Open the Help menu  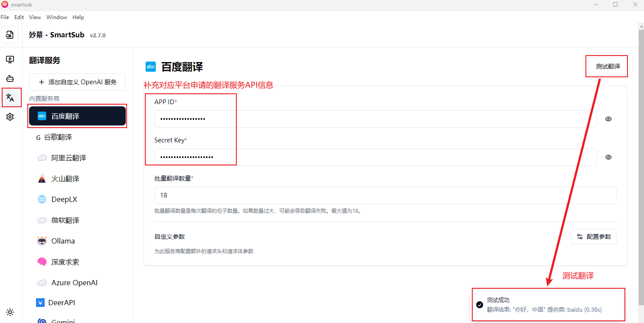click(78, 17)
